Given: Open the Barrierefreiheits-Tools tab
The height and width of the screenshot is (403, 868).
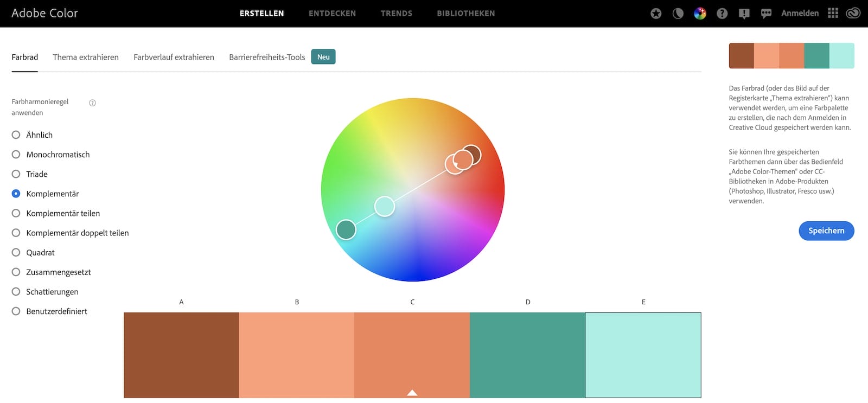Looking at the screenshot, I should pyautogui.click(x=267, y=57).
